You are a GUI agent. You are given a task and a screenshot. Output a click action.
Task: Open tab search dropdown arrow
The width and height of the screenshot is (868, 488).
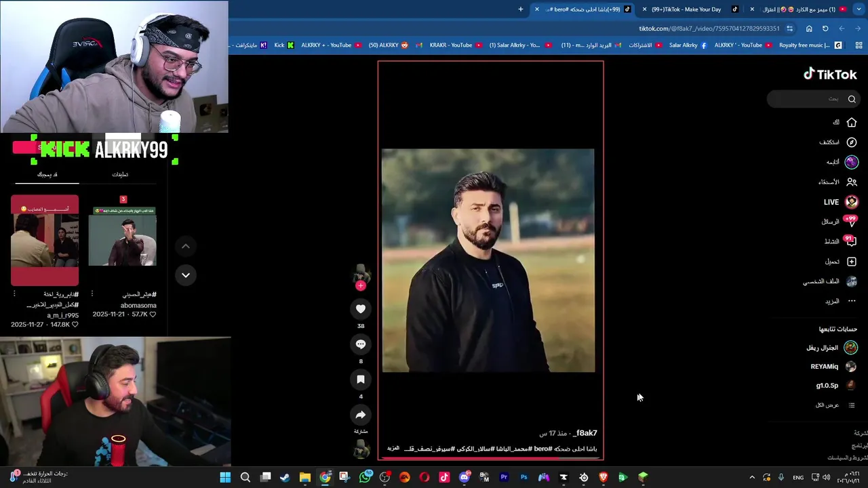tap(859, 9)
